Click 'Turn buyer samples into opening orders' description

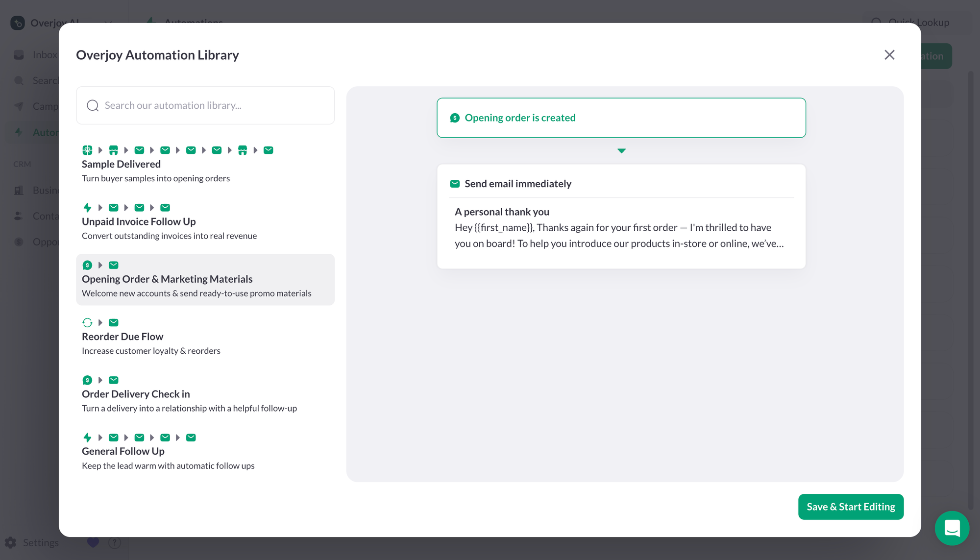coord(156,178)
